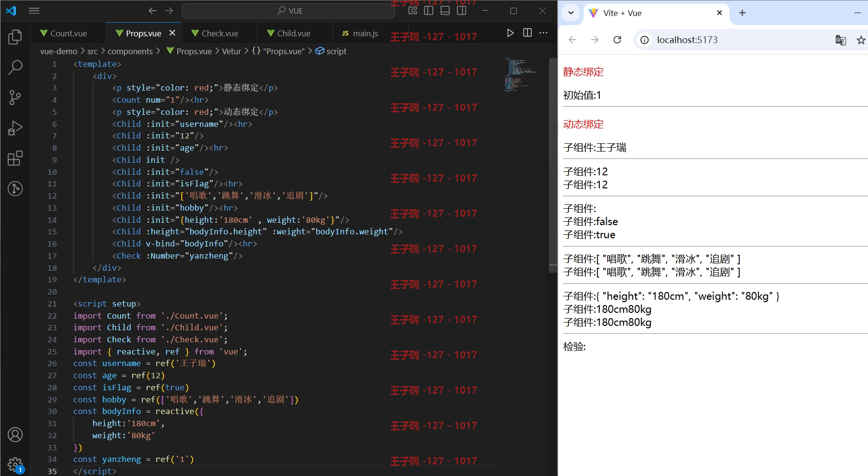Open a new browser tab
868x476 pixels.
(x=742, y=13)
